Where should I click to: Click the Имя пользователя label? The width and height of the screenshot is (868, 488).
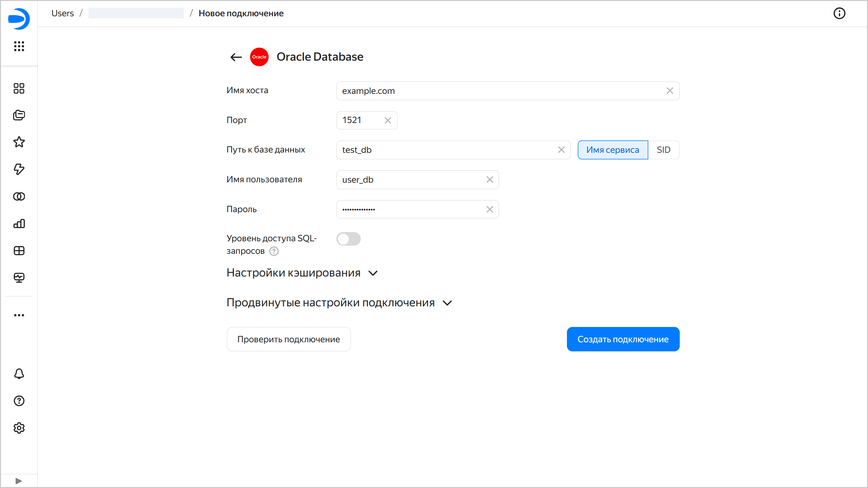(x=264, y=180)
